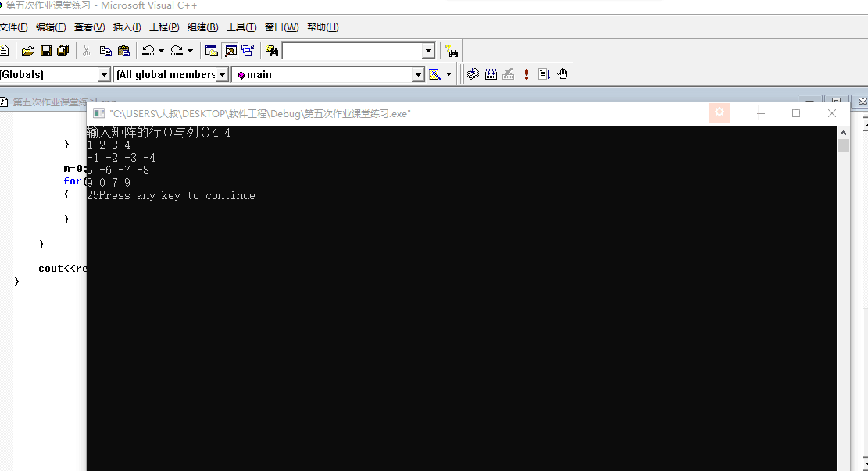Image resolution: width=868 pixels, height=471 pixels.
Task: Click the '1 2 3 4' console row
Action: tap(109, 145)
